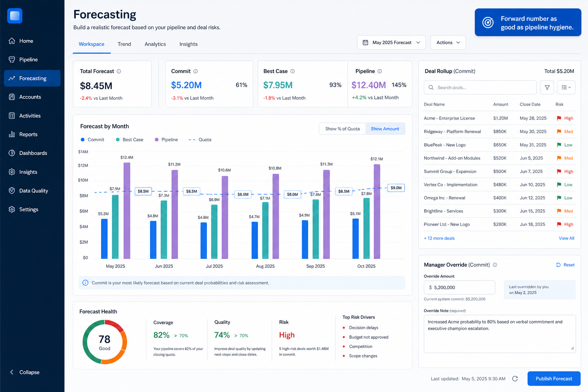Screen dimensions: 588x392
Task: Collapse the sidebar navigation
Action: pyautogui.click(x=25, y=372)
